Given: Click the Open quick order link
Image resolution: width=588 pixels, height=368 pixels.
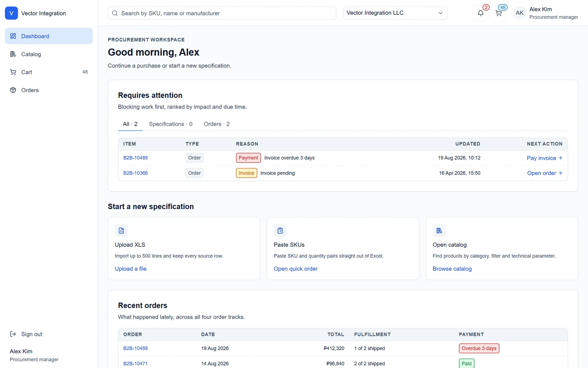Looking at the screenshot, I should coord(295,269).
